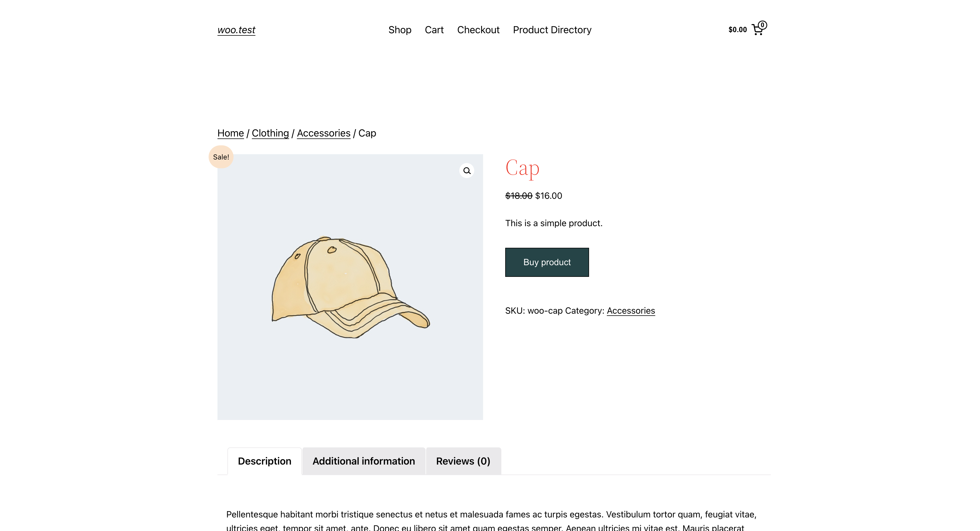Open the Checkout page from navigation
The image size is (980, 531).
[x=478, y=30]
